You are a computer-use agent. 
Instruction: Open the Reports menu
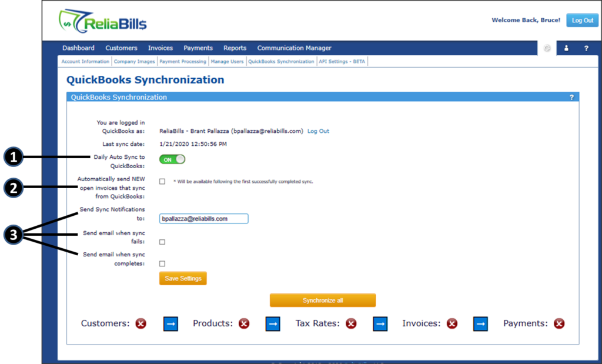tap(235, 48)
